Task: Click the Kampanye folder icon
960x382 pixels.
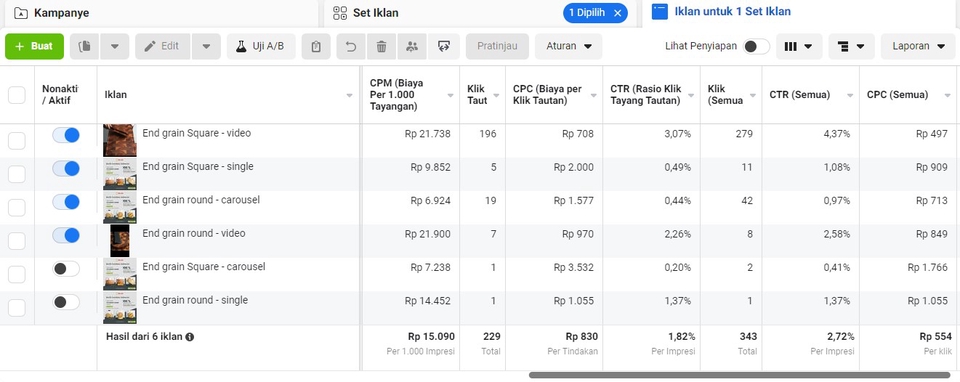Action: 20,13
